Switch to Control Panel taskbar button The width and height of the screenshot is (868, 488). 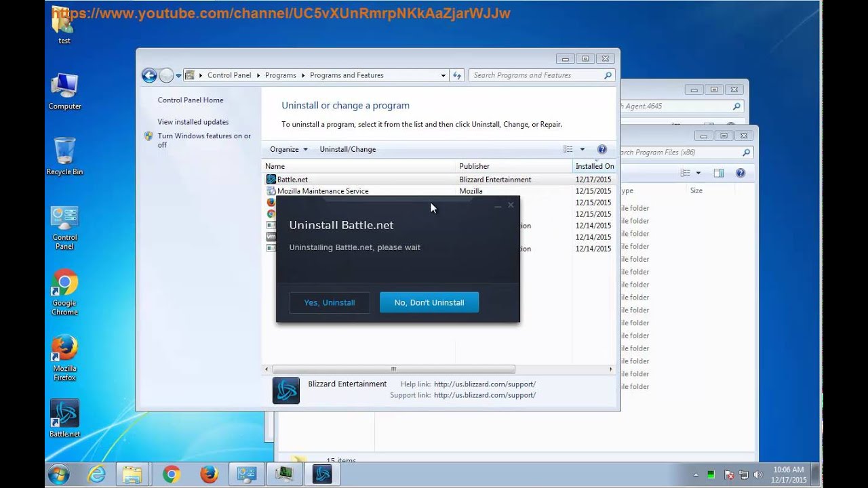pos(246,474)
